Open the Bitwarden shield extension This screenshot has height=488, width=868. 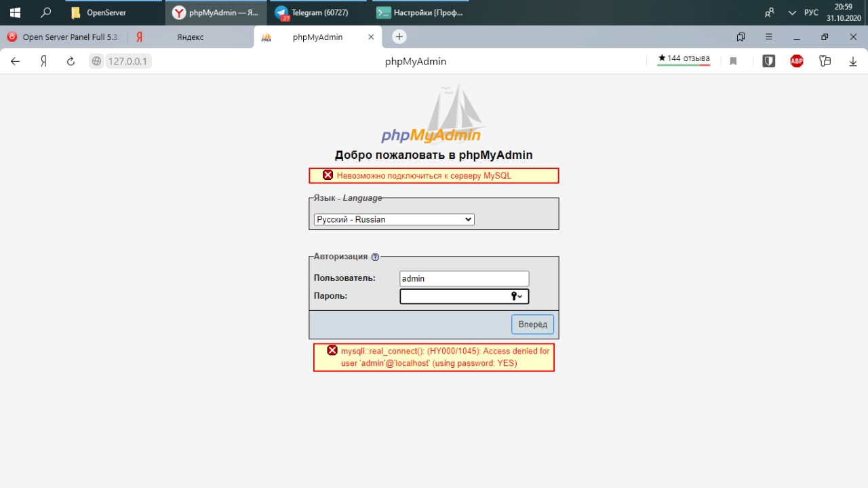(768, 61)
